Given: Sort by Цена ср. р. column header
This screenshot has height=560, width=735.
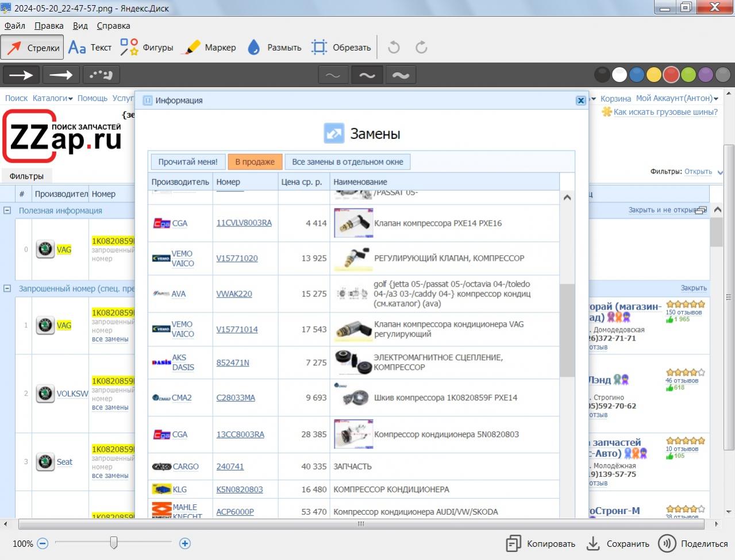Looking at the screenshot, I should point(304,182).
